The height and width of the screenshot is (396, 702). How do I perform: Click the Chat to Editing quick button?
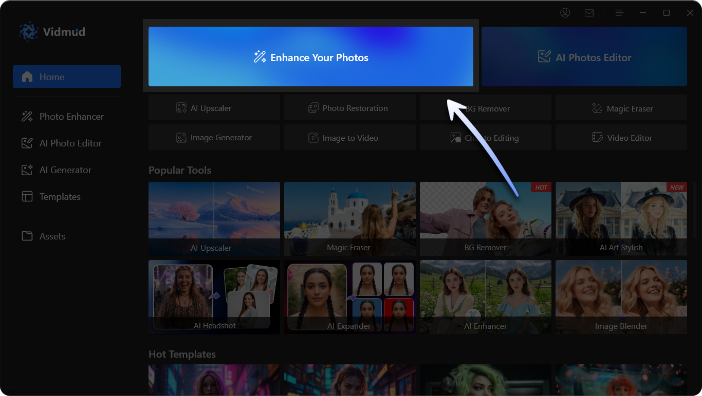pyautogui.click(x=485, y=137)
